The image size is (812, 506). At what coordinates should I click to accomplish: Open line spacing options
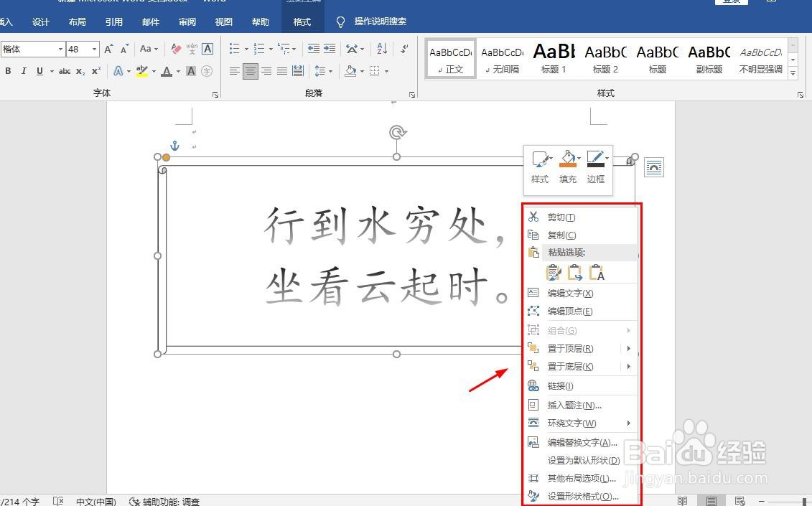(x=320, y=71)
